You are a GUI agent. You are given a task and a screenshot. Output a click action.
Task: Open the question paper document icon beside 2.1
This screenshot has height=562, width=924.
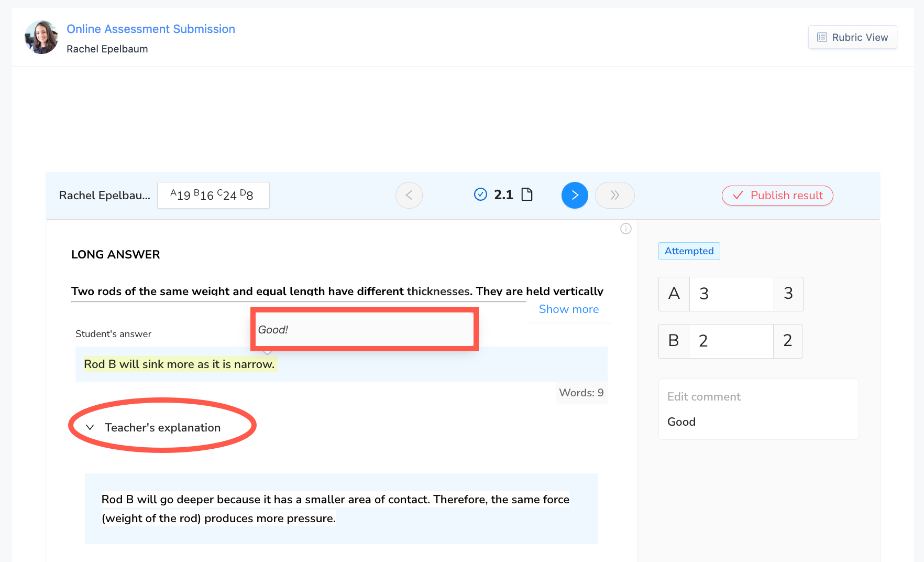pos(527,194)
